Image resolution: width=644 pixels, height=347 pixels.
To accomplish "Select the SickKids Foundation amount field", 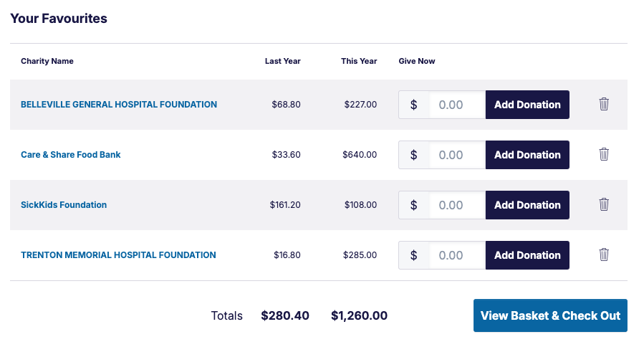I will pos(457,205).
